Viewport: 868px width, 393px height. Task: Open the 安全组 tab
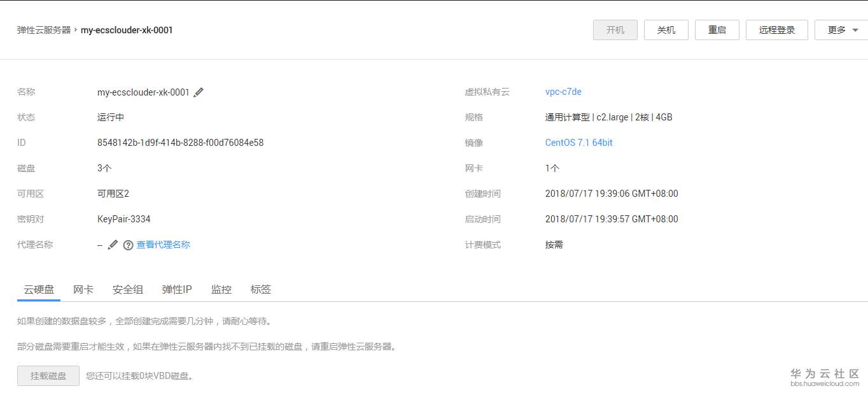[127, 289]
